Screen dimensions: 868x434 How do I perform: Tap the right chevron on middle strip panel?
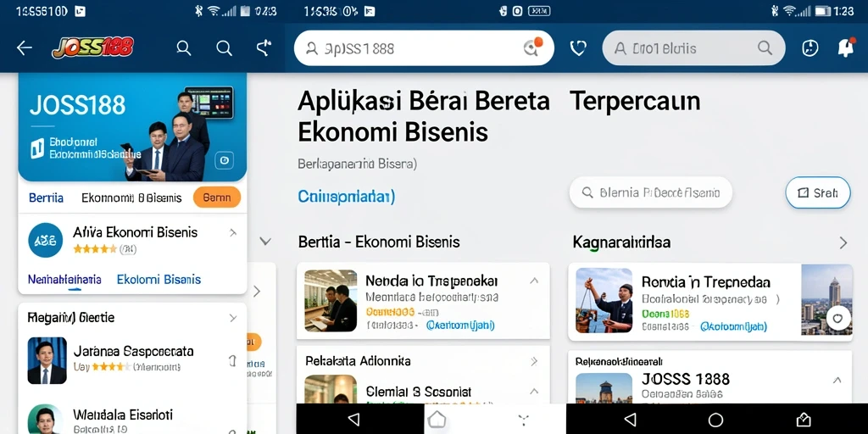click(256, 292)
